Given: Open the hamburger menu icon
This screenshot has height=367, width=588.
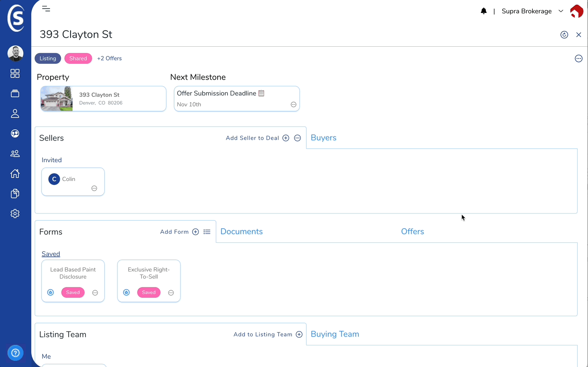Looking at the screenshot, I should 46,9.
